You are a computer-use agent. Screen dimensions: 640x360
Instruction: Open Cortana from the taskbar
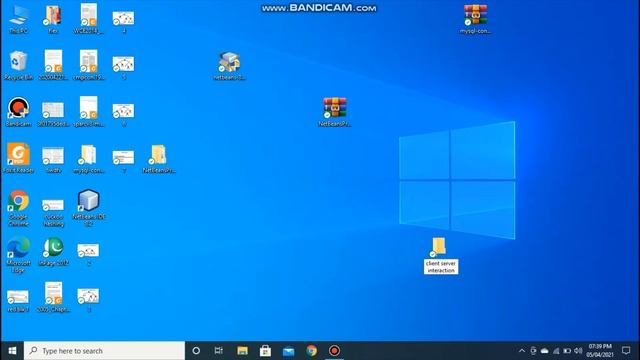point(196,351)
